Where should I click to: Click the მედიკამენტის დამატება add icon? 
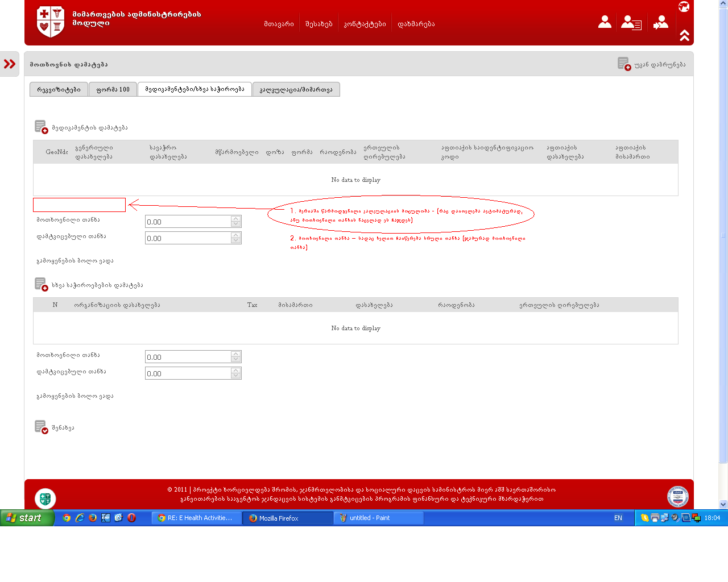[x=41, y=127]
